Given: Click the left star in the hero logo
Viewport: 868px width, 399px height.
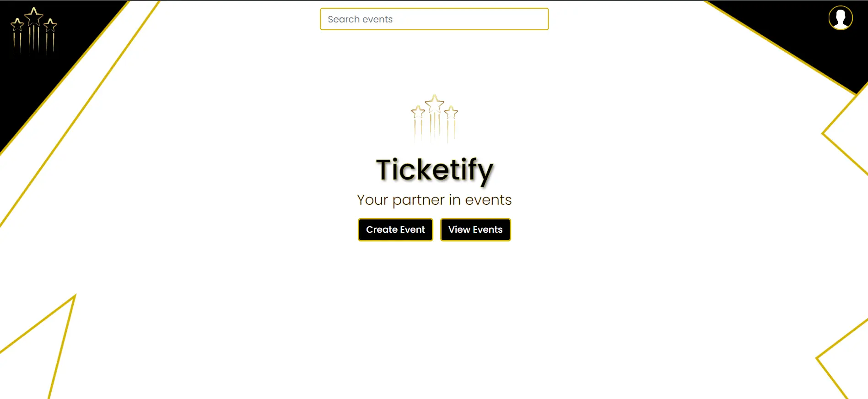Looking at the screenshot, I should [418, 112].
